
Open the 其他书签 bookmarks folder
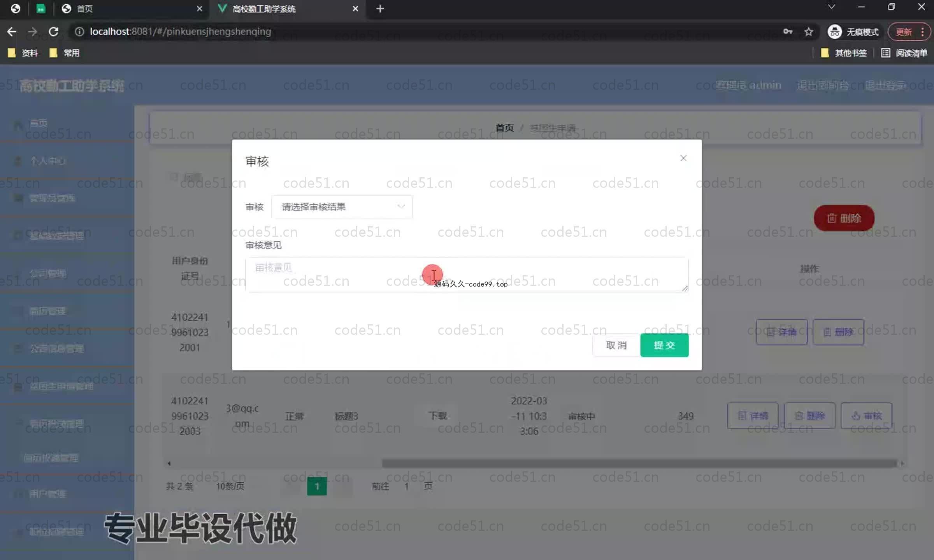(844, 53)
